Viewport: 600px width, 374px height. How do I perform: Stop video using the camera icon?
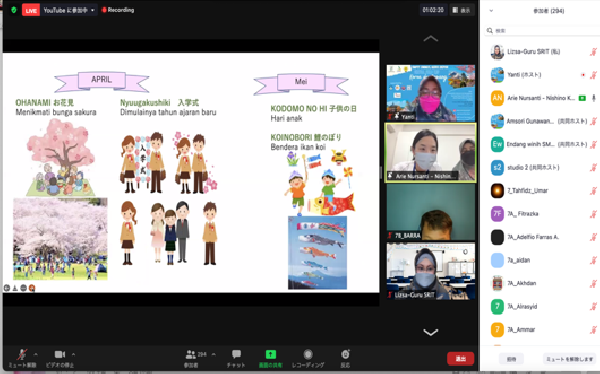pyautogui.click(x=60, y=355)
